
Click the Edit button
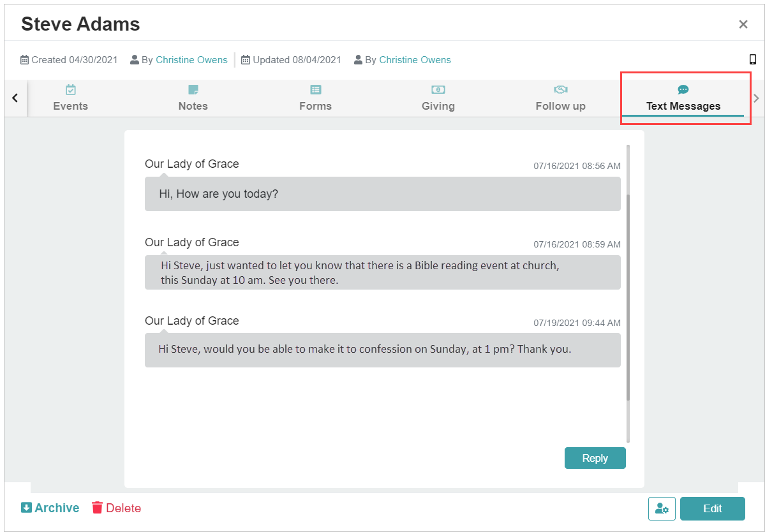click(x=712, y=508)
